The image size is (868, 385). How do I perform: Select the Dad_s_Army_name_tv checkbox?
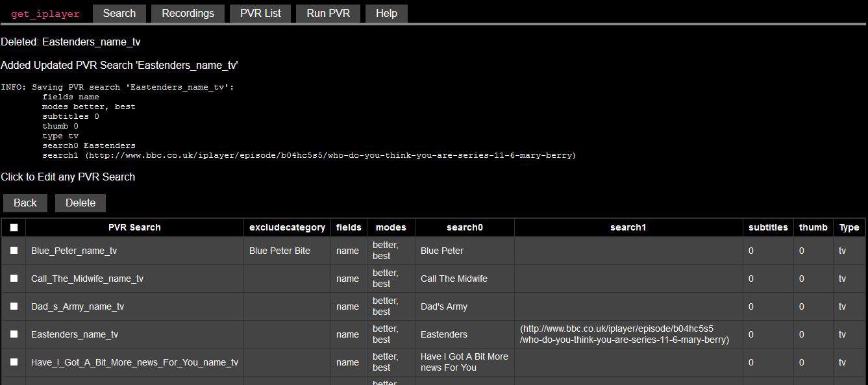(x=14, y=306)
